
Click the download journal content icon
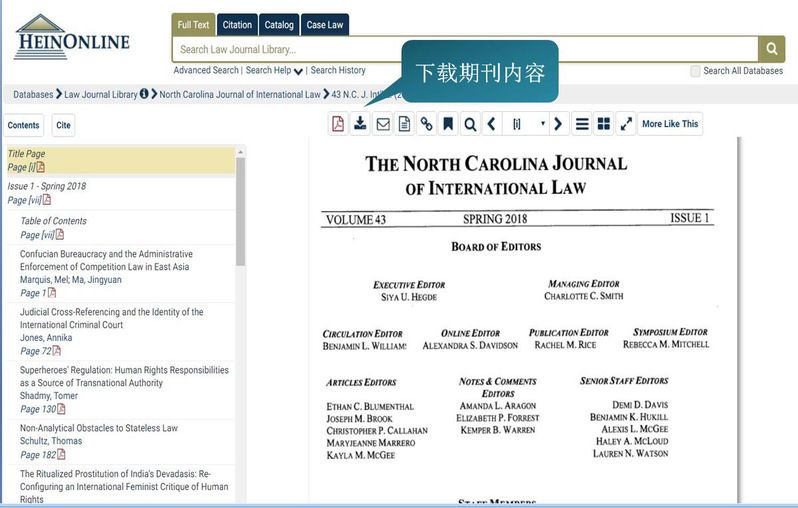[360, 124]
